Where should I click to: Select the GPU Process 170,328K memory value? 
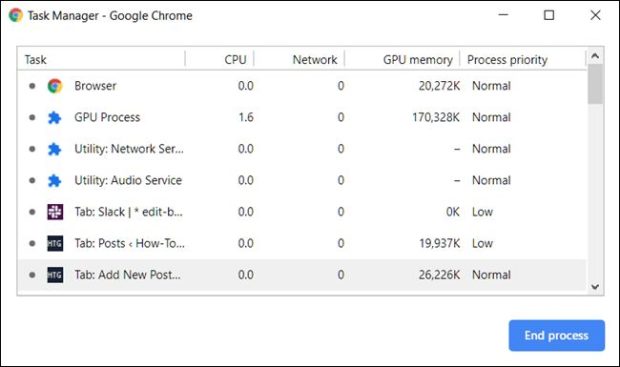(436, 117)
